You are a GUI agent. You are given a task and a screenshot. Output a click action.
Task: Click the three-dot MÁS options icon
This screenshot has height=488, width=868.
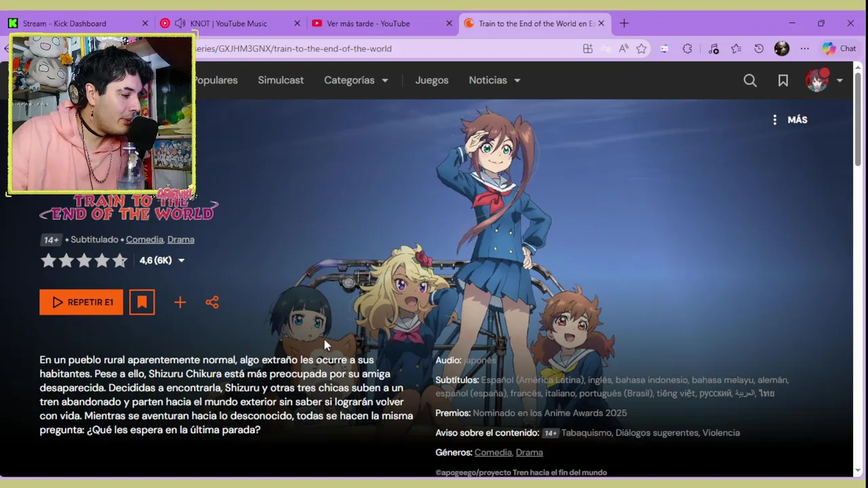774,119
